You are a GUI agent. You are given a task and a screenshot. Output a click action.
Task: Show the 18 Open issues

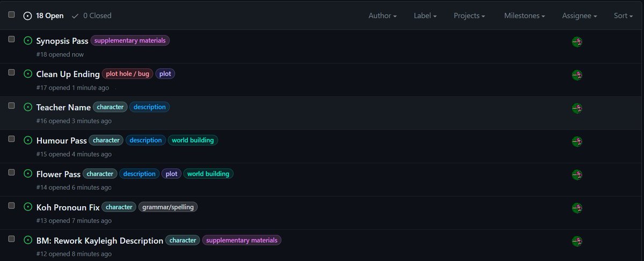pyautogui.click(x=43, y=16)
